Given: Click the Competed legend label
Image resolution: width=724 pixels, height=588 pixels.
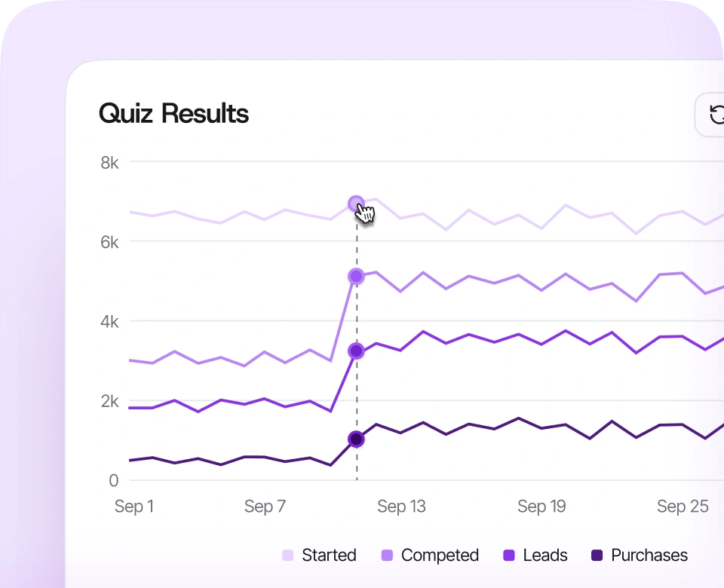Looking at the screenshot, I should pos(440,556).
